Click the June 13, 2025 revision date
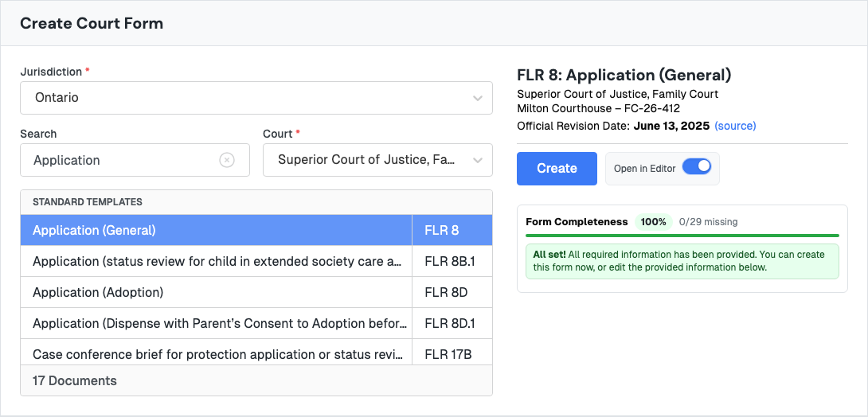868x417 pixels. click(x=671, y=126)
